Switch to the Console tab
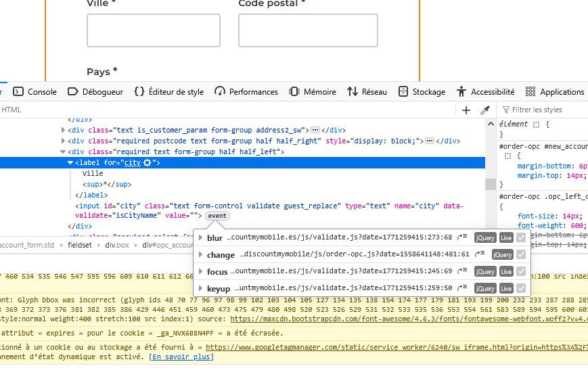 35,92
